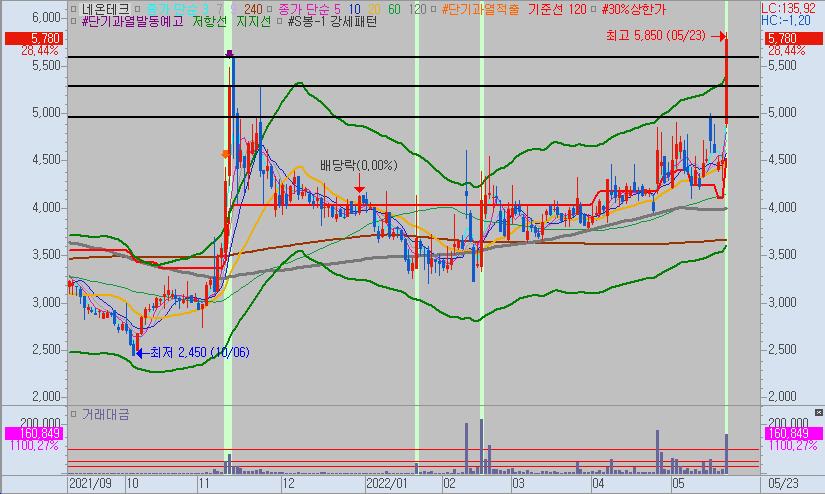
Task: Close the 거래대금 volume panel
Action: tap(819, 412)
